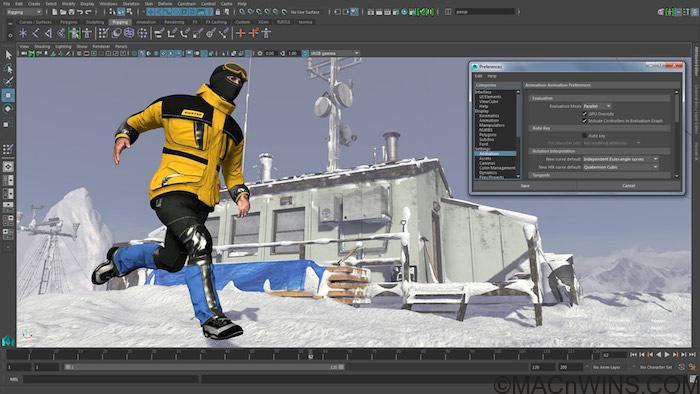
Task: Enable the Auto key checkbox
Action: pos(584,135)
